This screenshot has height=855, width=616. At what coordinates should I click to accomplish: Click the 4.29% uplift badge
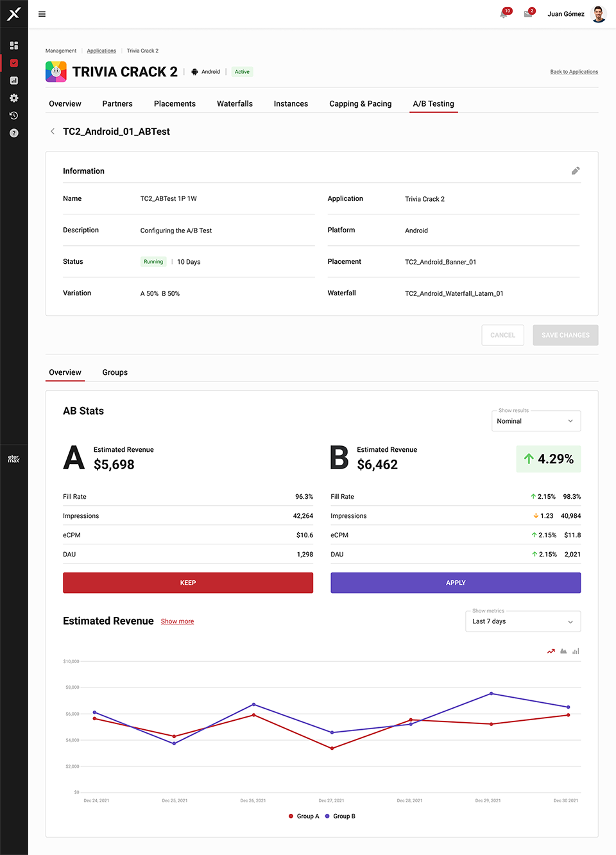pos(549,459)
